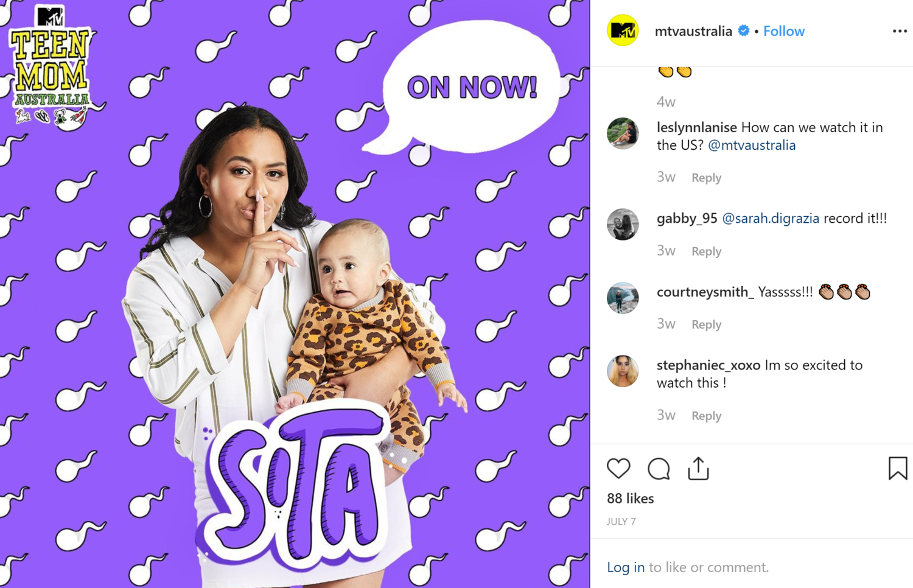
Task: View the 88 likes list
Action: 631,499
